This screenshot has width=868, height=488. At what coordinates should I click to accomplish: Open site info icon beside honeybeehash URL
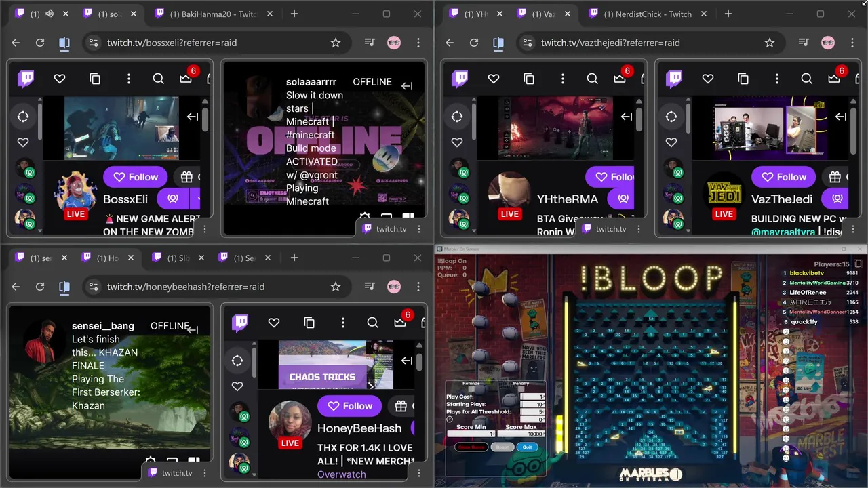[94, 287]
